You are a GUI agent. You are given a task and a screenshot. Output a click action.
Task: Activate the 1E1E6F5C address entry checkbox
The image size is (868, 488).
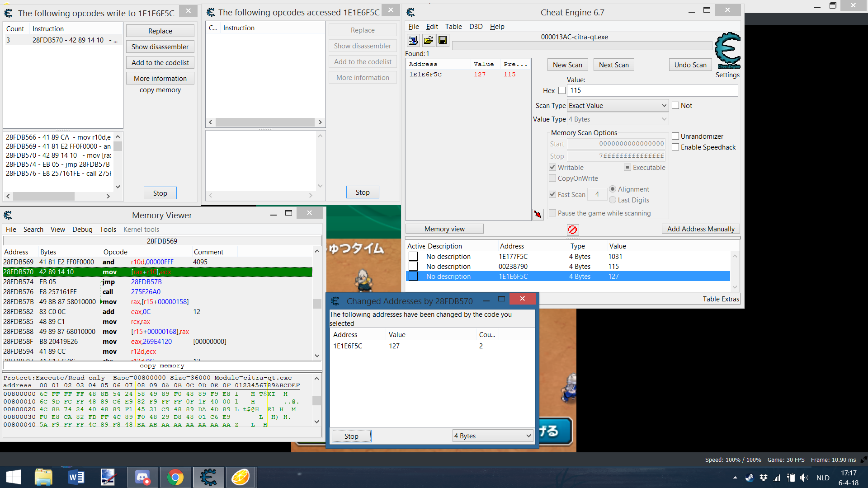(413, 277)
